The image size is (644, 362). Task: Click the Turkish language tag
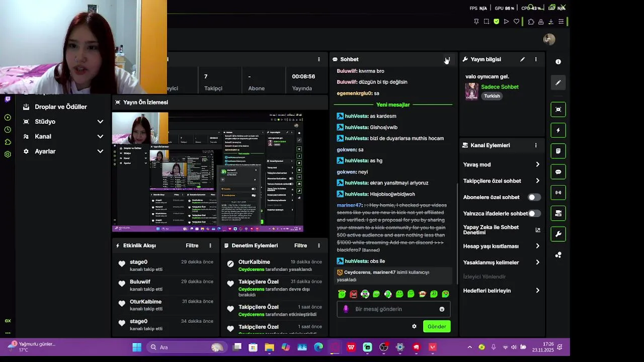coord(492,96)
